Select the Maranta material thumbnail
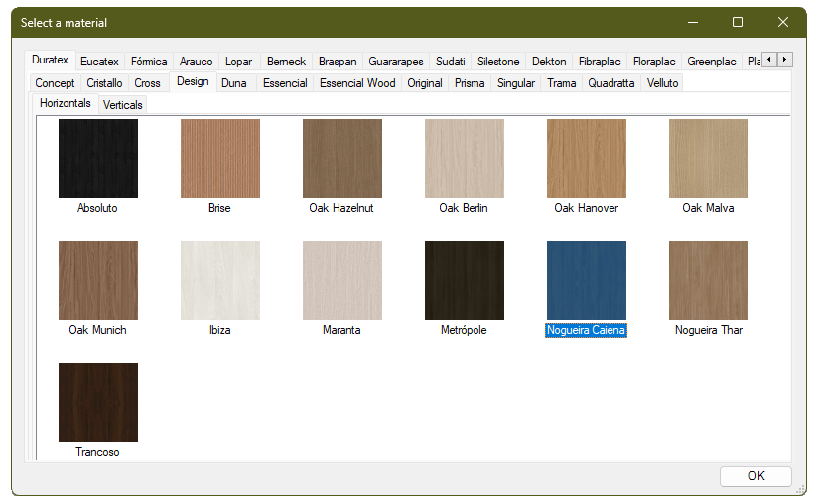814x504 pixels. click(342, 281)
